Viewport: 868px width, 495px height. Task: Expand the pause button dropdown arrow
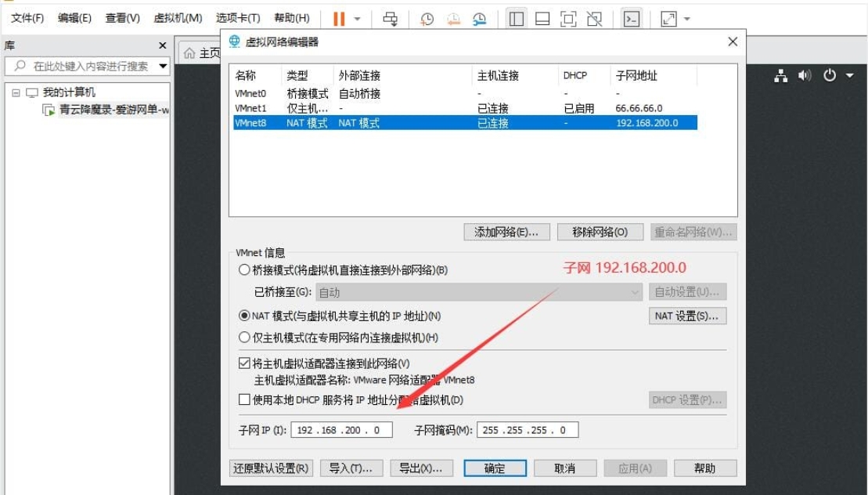coord(358,19)
